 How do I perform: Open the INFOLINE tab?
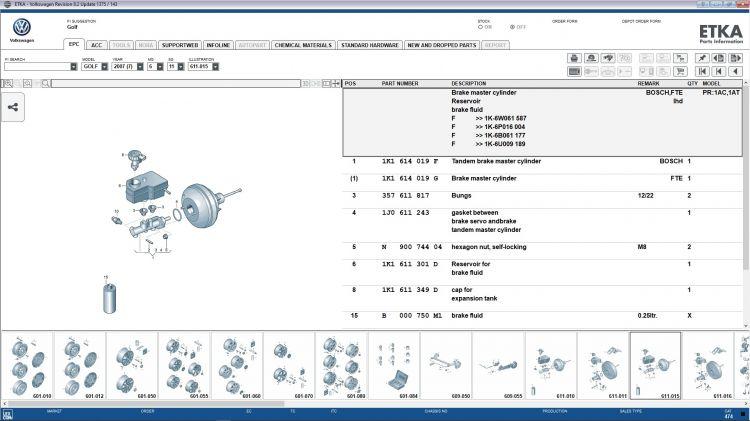218,45
